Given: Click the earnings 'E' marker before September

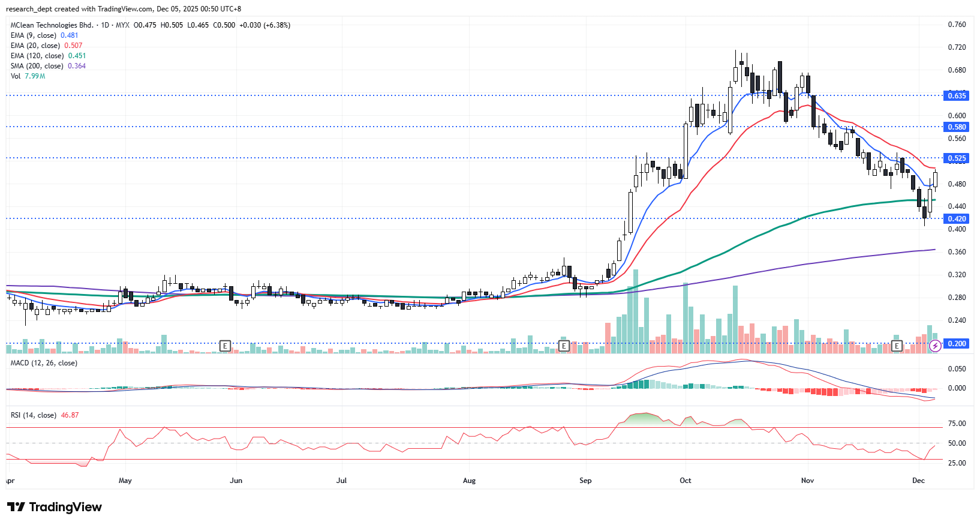Looking at the screenshot, I should tap(563, 346).
